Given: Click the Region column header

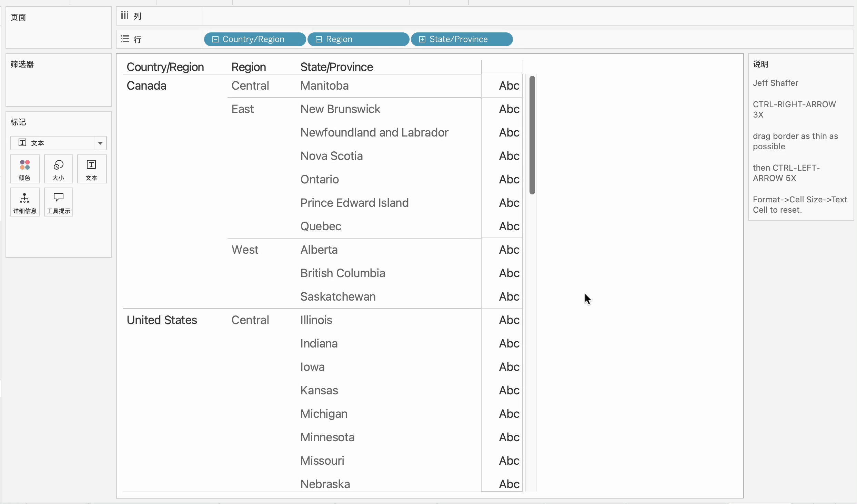Looking at the screenshot, I should coord(249,67).
